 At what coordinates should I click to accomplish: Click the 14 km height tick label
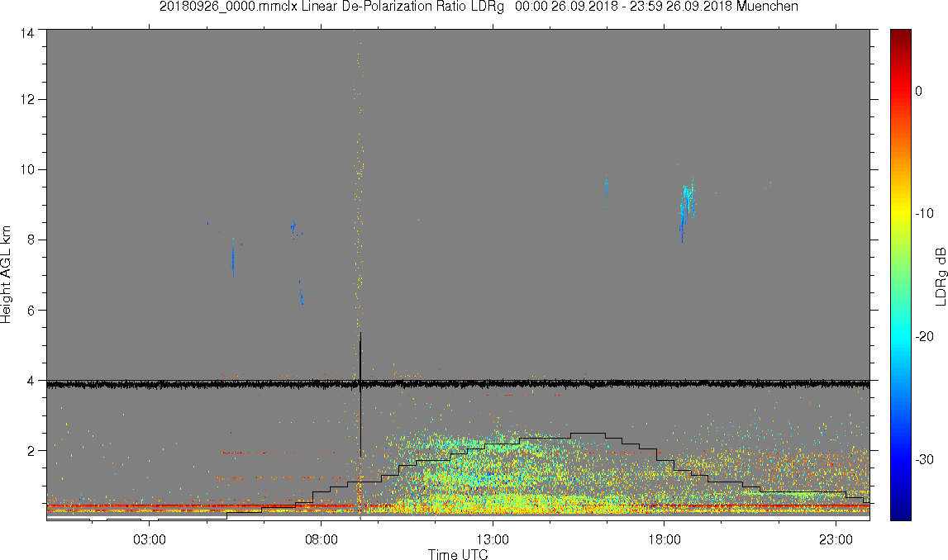point(26,33)
